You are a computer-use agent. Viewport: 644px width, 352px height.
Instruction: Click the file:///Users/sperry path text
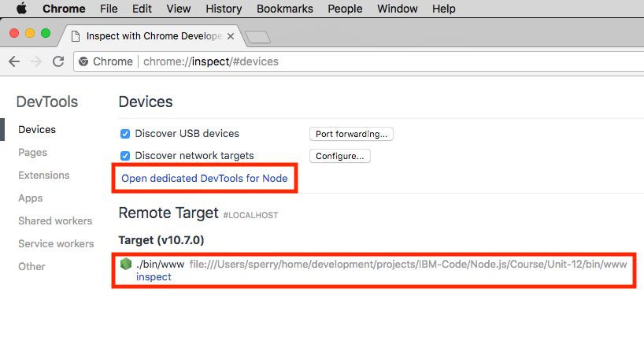[409, 264]
